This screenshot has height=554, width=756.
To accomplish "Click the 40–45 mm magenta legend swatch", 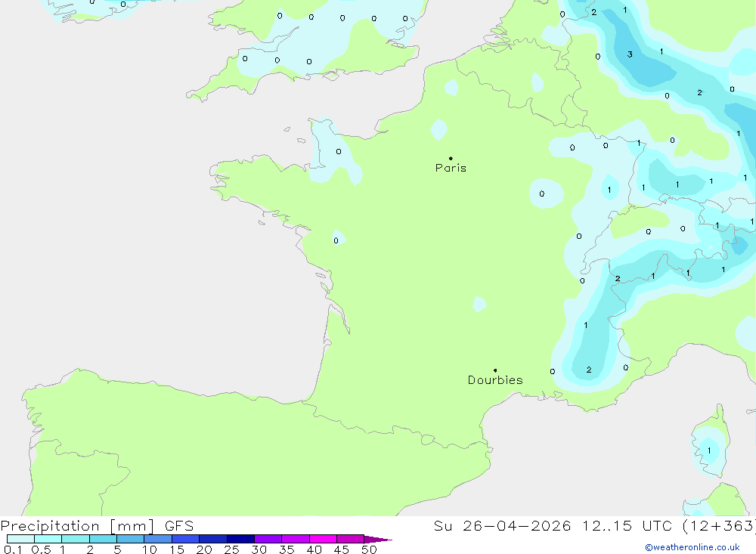I will coord(323,539).
